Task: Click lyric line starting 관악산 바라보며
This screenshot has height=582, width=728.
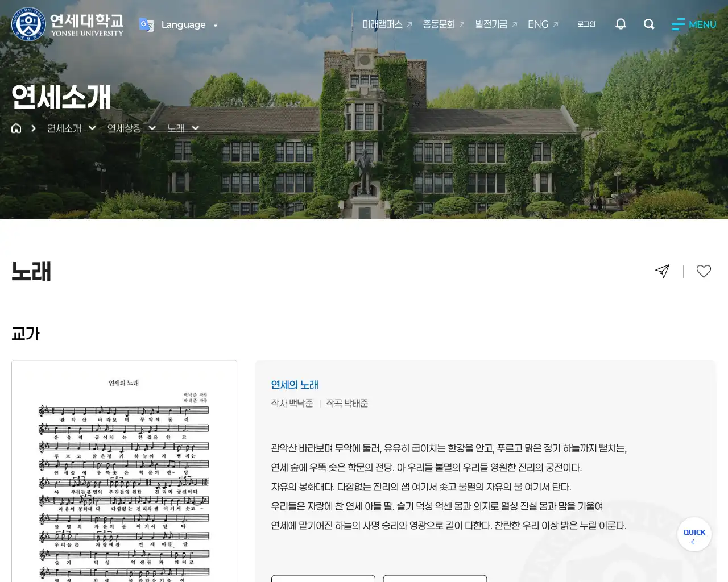Action: [x=449, y=448]
